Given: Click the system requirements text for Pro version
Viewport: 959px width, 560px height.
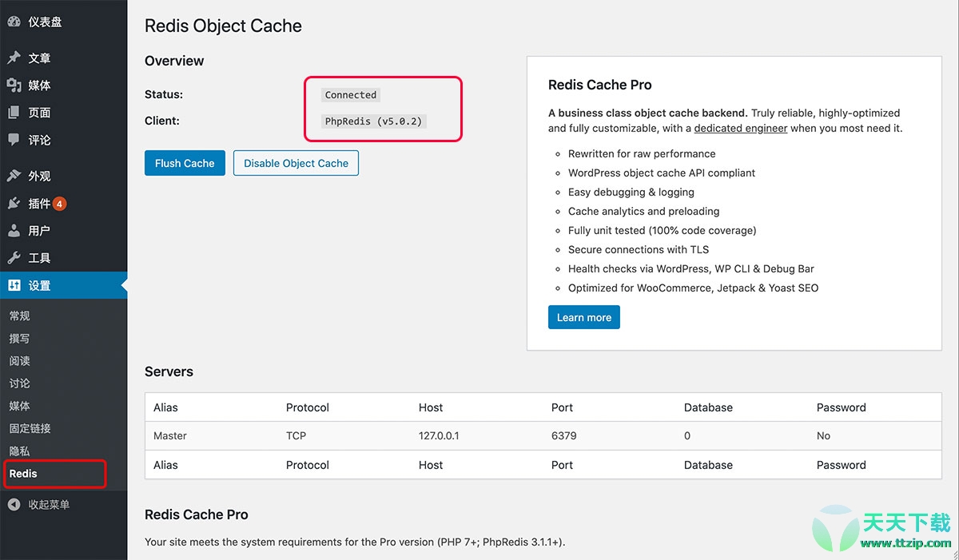Looking at the screenshot, I should [x=355, y=542].
